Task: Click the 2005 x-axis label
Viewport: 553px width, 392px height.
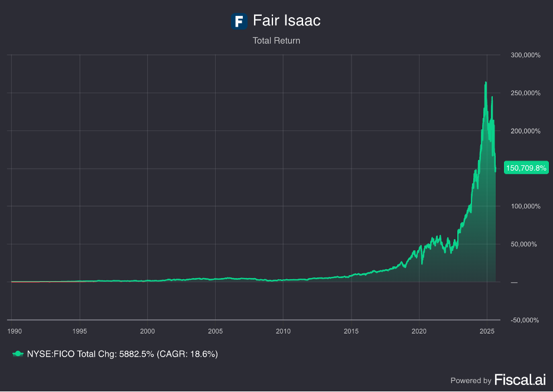Action: (216, 331)
